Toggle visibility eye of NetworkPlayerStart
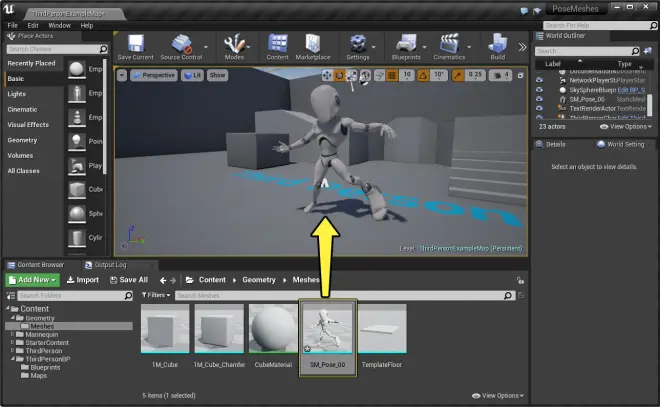660x407 pixels. tap(539, 80)
